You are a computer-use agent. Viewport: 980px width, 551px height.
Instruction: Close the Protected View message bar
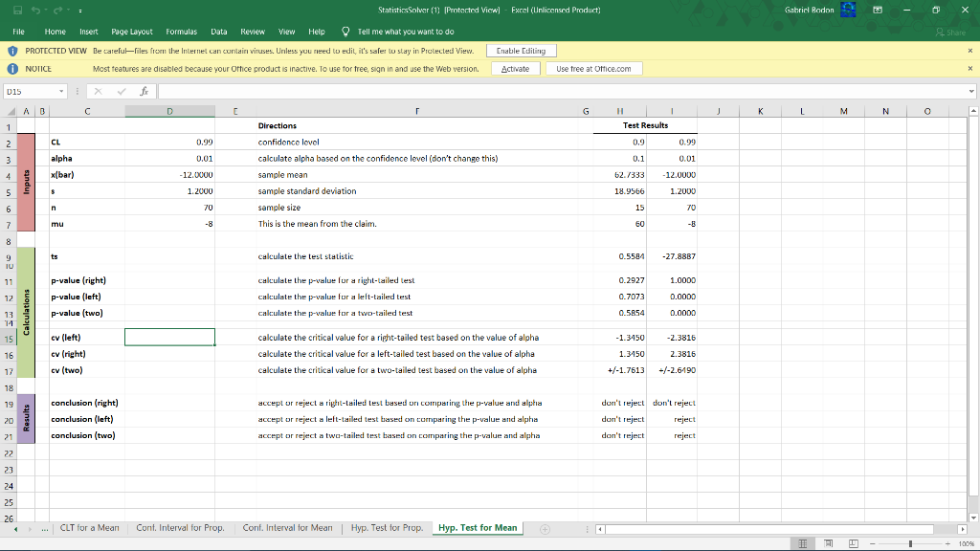[970, 51]
